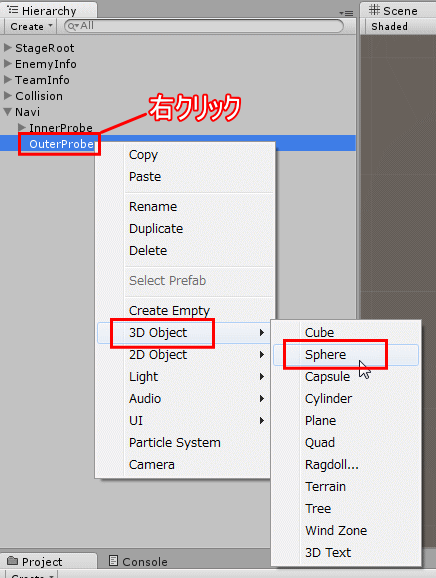This screenshot has height=578, width=436.
Task: Focus the Hierarchy search field
Action: pyautogui.click(x=203, y=26)
